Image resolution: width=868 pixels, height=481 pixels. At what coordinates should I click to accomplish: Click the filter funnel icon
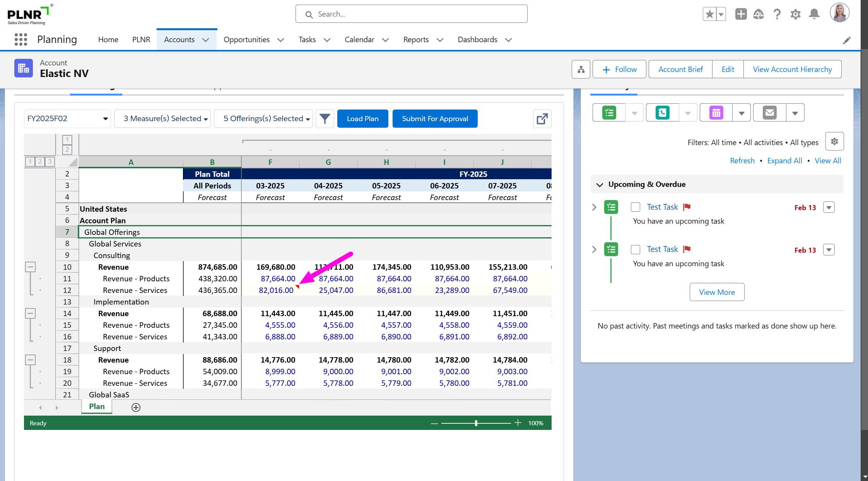click(325, 119)
